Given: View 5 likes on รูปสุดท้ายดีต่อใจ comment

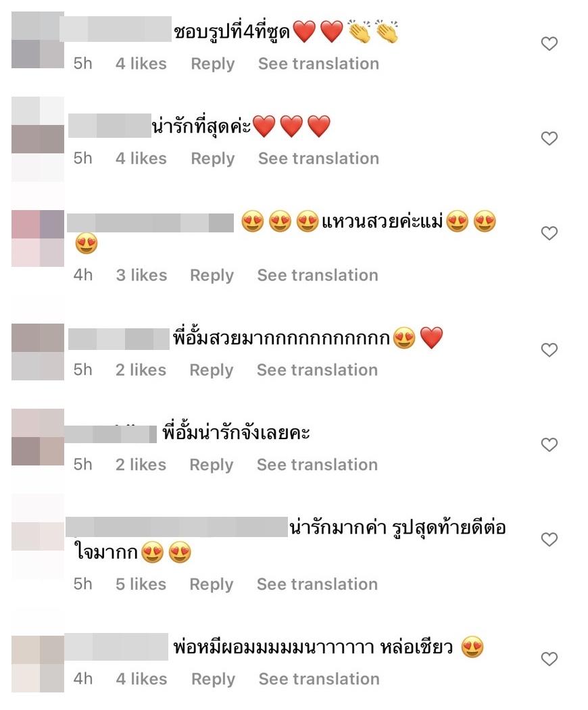Looking at the screenshot, I should tap(141, 584).
